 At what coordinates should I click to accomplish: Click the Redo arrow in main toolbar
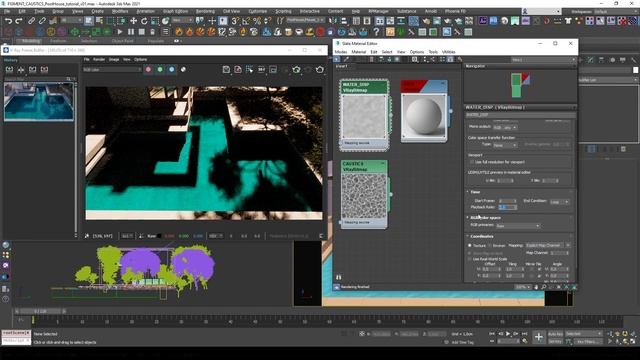tap(18, 21)
